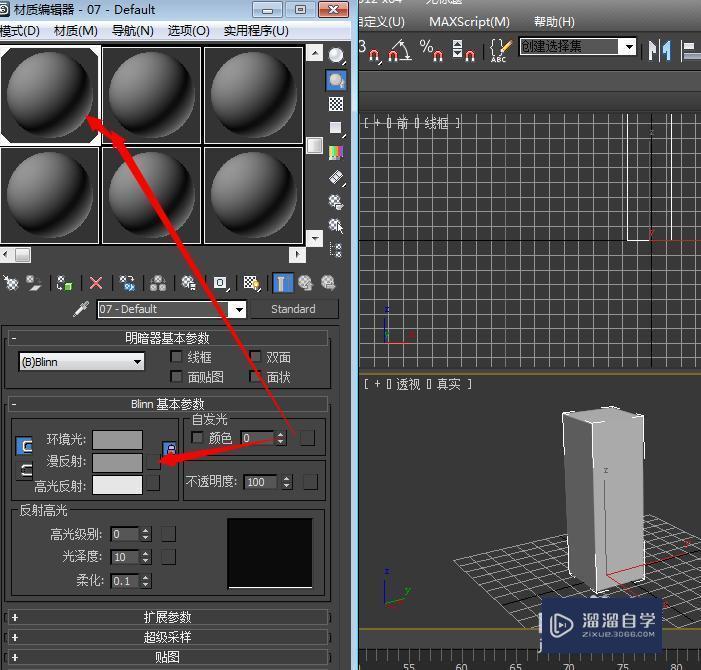Click the Get Material icon
The image size is (701, 670).
click(11, 283)
